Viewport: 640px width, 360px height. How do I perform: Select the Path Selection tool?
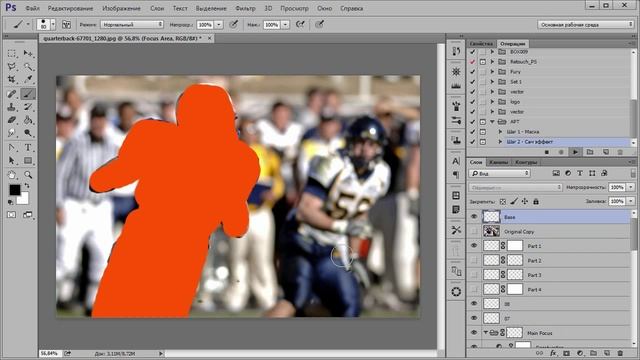(x=12, y=160)
